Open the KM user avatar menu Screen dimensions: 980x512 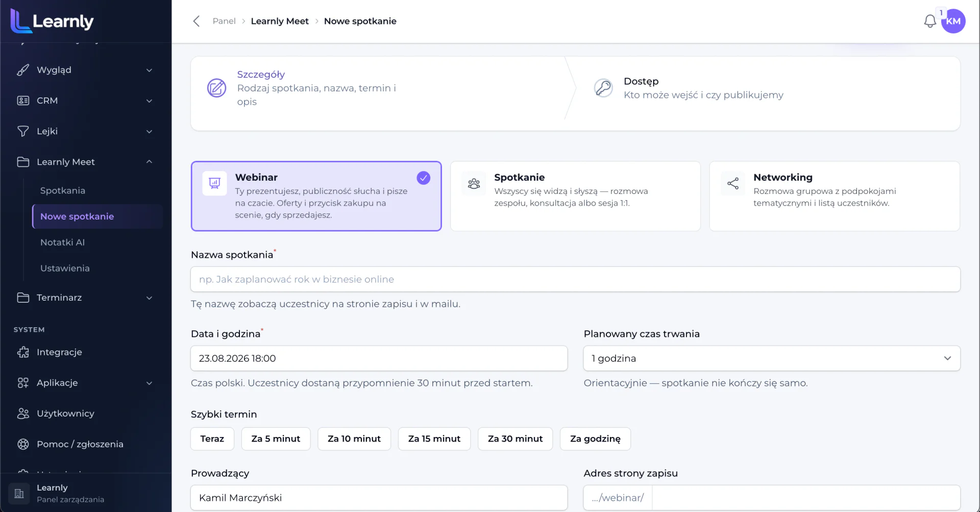tap(953, 21)
